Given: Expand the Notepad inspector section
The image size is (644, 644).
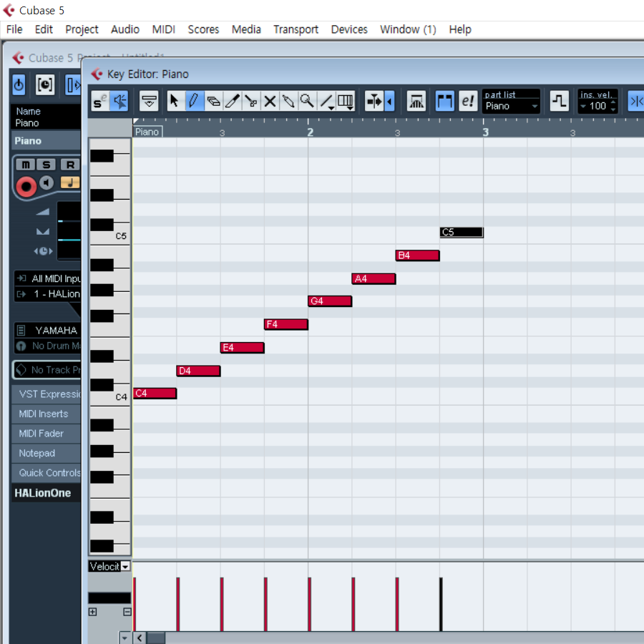Looking at the screenshot, I should point(47,453).
